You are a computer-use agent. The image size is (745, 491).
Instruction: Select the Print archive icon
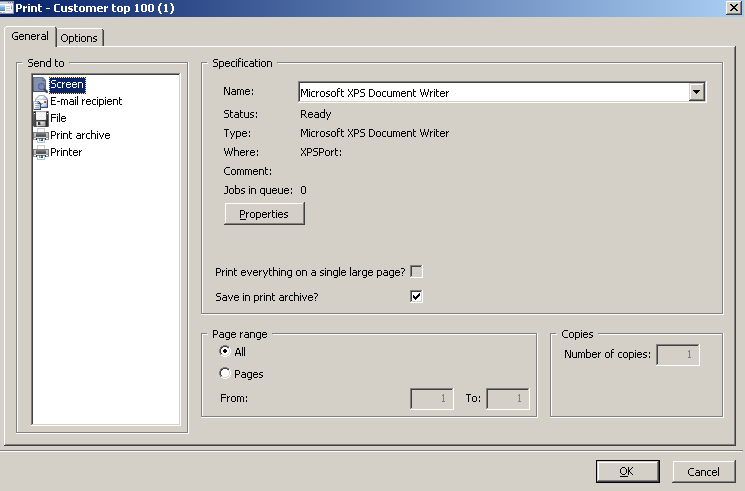tap(41, 135)
